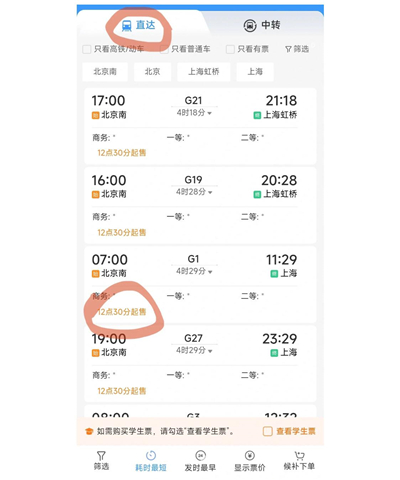The image size is (400, 480).
Task: Select the 直达 tab
Action: [138, 25]
